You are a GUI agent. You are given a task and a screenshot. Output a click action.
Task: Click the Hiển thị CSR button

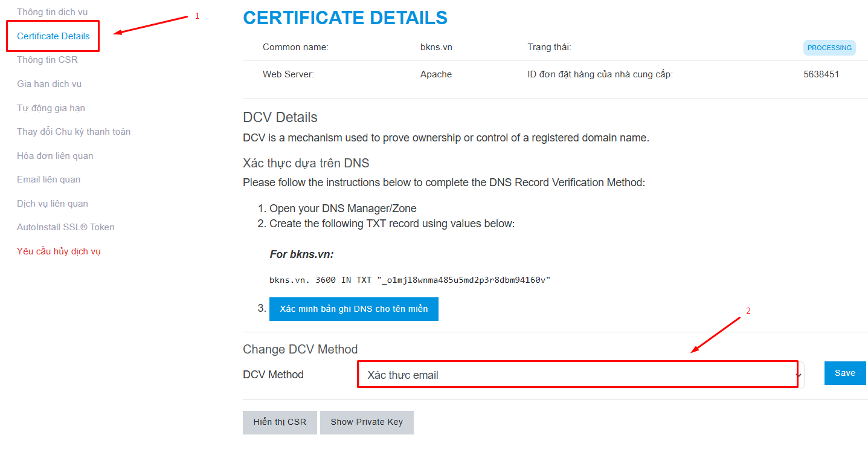click(x=280, y=422)
